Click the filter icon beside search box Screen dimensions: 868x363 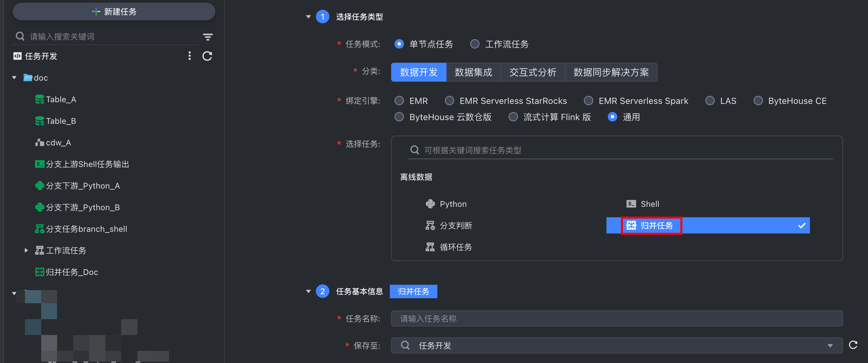click(208, 37)
